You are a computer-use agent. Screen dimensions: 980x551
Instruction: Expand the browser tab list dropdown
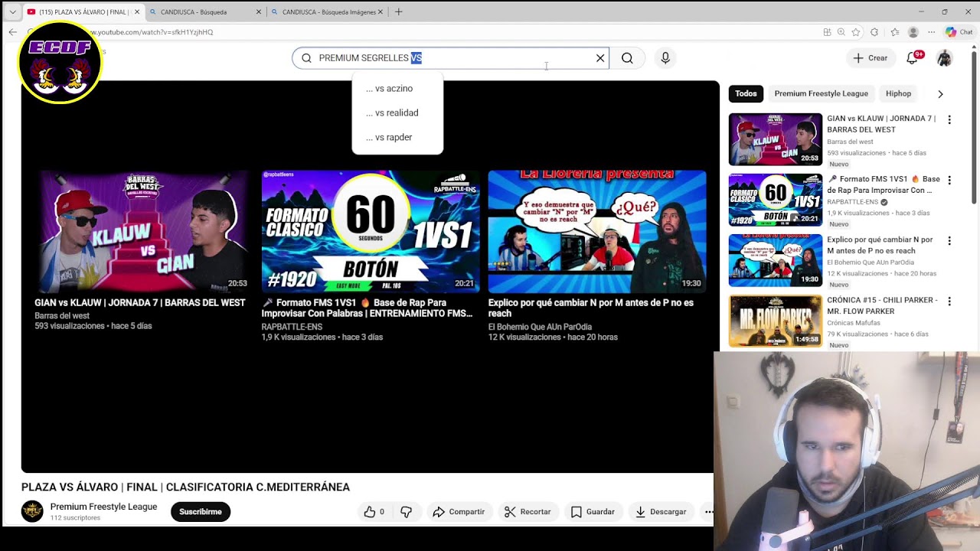click(12, 11)
